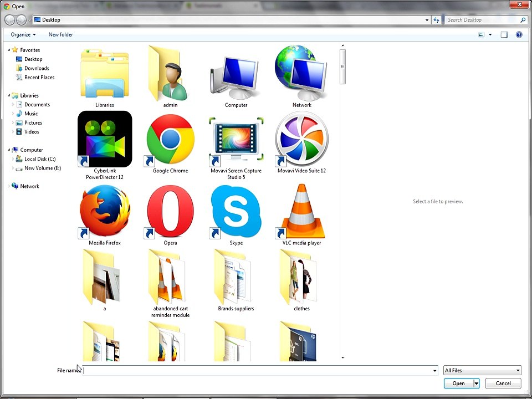Open the All Files type dropdown
This screenshot has height=399, width=532.
click(482, 371)
